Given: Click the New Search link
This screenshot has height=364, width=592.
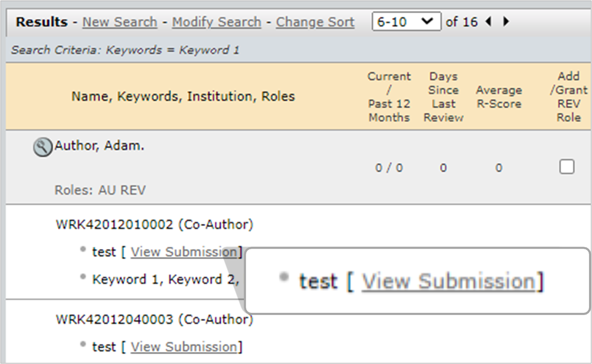Looking at the screenshot, I should coord(120,22).
